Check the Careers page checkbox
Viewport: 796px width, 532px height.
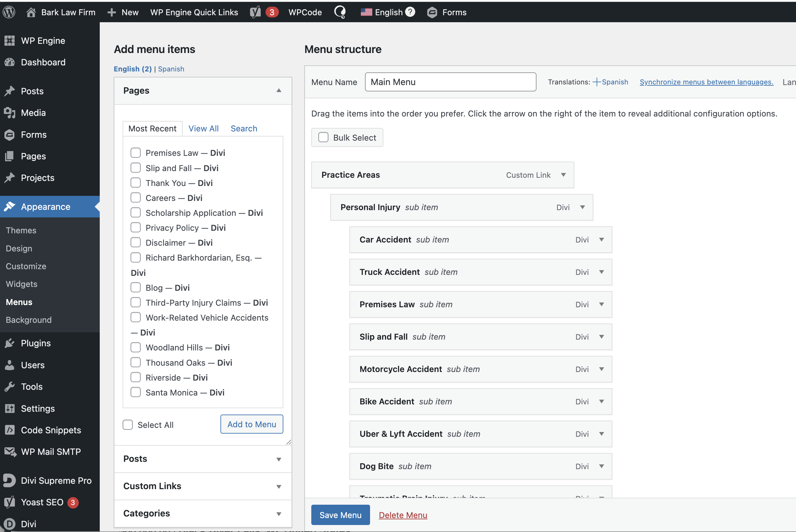pos(136,198)
